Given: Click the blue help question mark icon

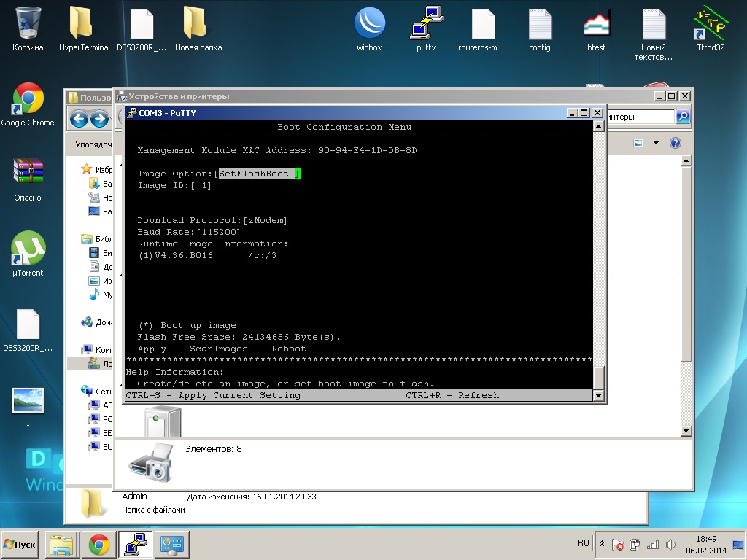Looking at the screenshot, I should pyautogui.click(x=676, y=143).
